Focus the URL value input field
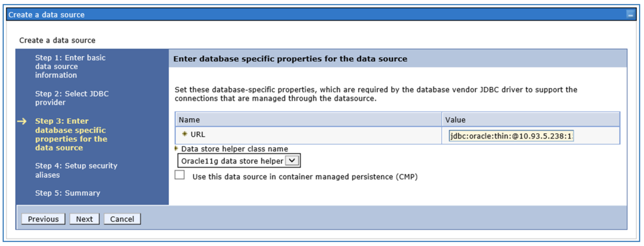Viewport: 644px width, 246px height. click(511, 136)
